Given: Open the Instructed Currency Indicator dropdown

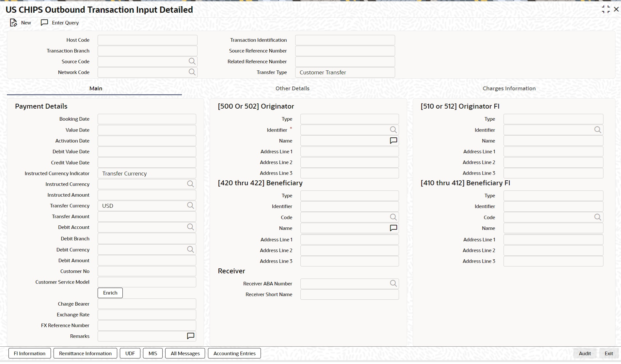Looking at the screenshot, I should point(147,174).
